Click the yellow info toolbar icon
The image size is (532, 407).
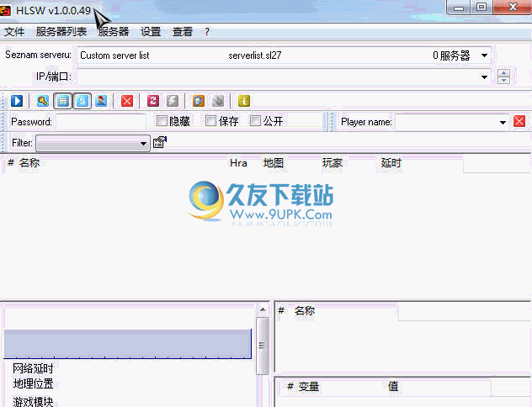pos(244,101)
